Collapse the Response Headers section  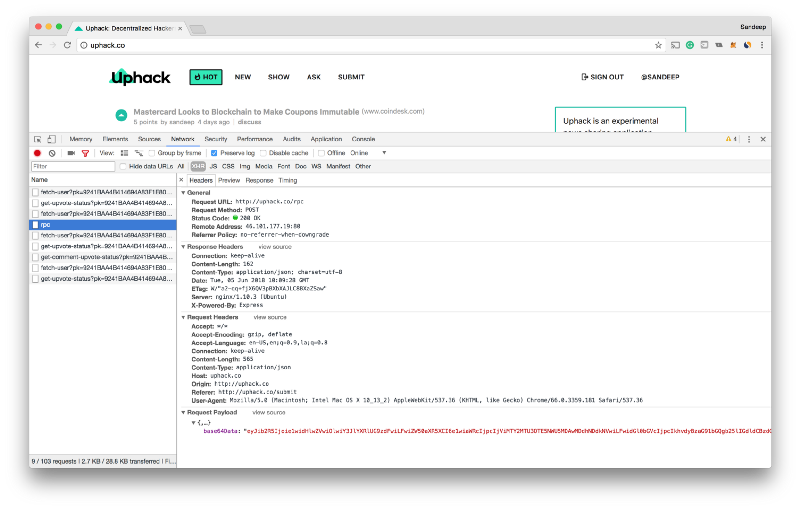(184, 246)
